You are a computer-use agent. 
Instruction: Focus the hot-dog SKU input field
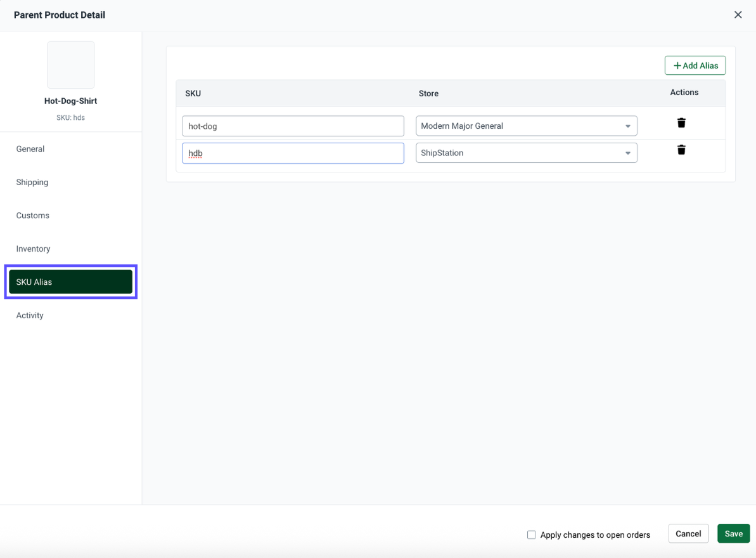tap(293, 126)
